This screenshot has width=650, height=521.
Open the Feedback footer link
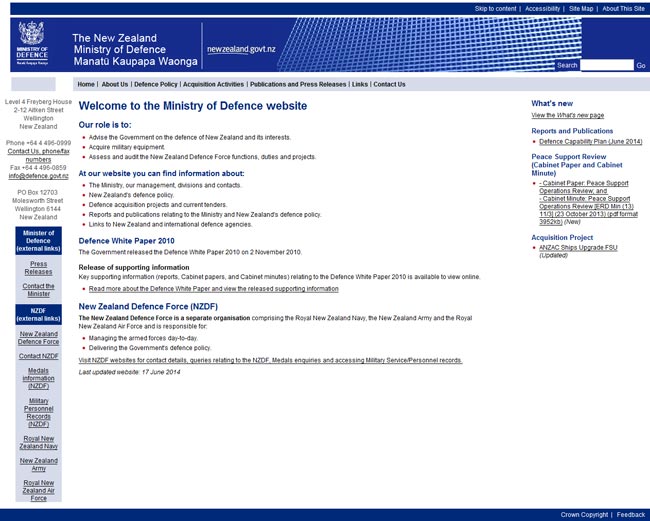click(631, 515)
